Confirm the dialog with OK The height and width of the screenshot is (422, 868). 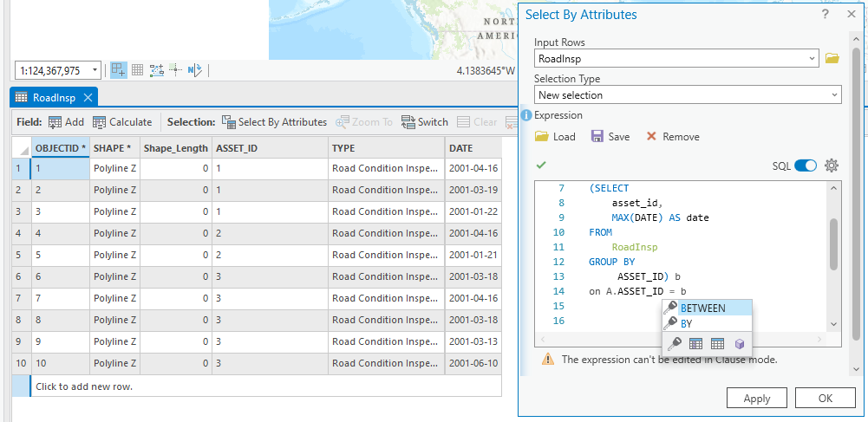click(825, 399)
